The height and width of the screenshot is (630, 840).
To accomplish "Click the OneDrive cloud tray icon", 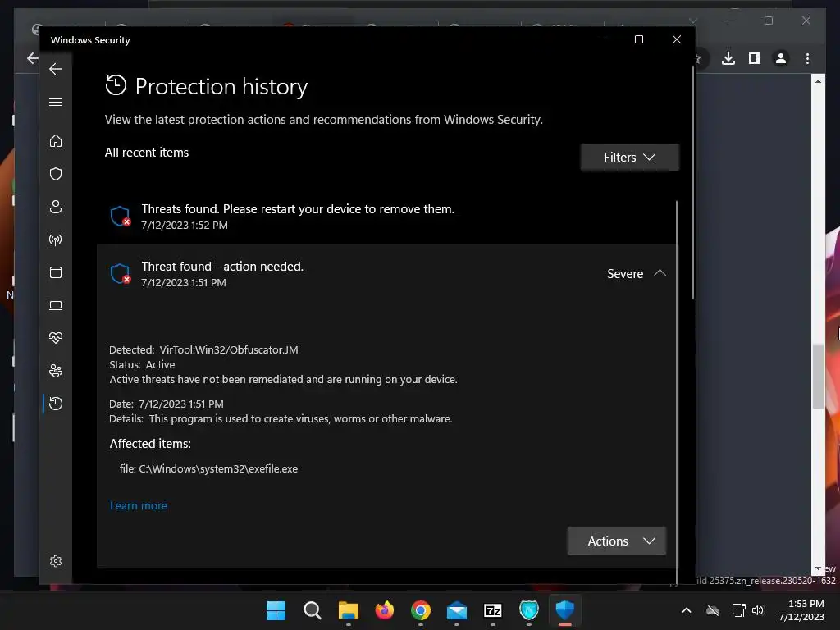I will click(x=713, y=610).
